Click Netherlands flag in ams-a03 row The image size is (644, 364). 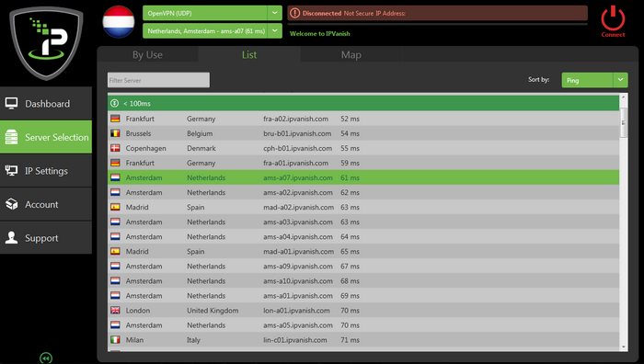(115, 222)
